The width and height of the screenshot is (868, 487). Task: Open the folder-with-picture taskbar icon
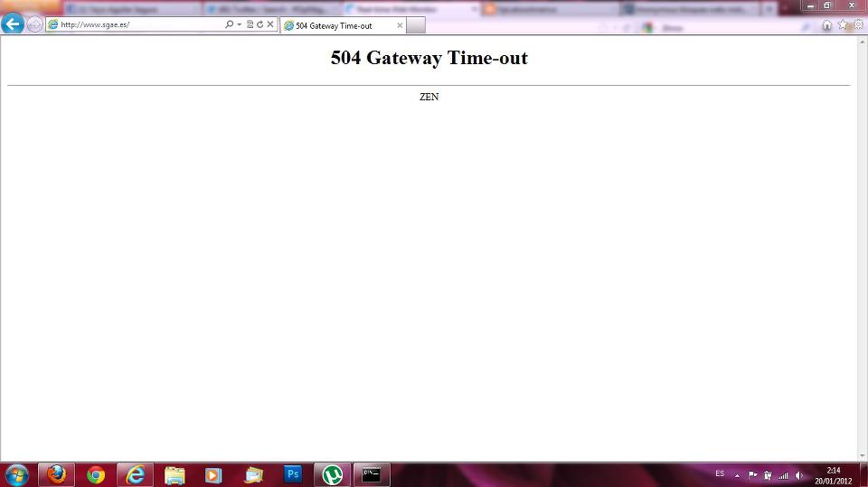[253, 475]
